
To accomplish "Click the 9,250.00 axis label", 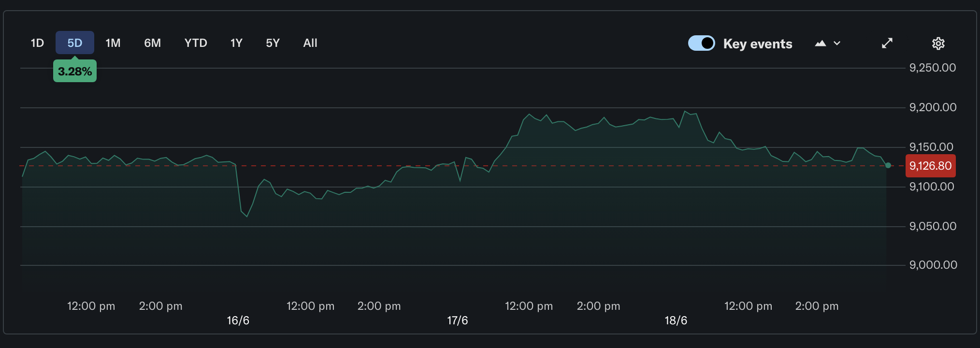I will 933,68.
